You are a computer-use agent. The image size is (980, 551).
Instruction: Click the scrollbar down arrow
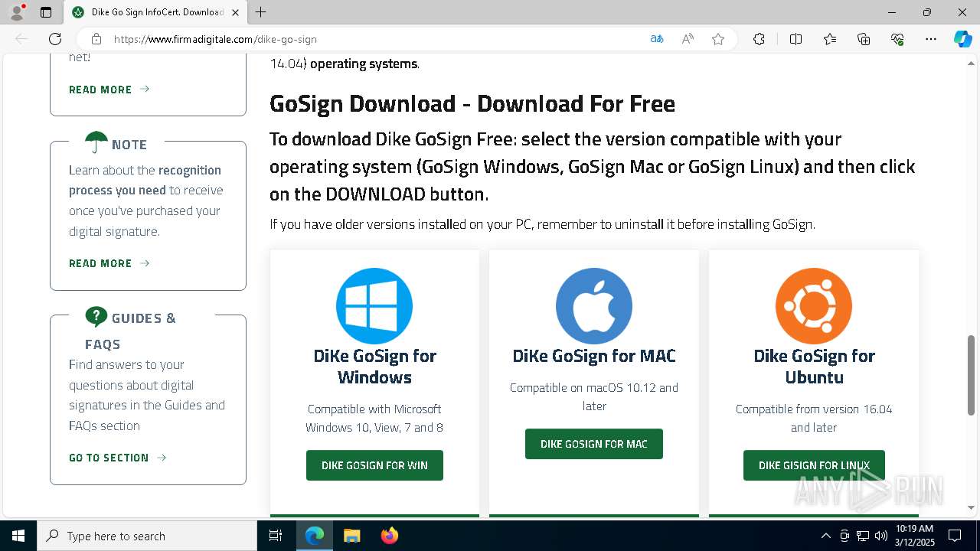[x=971, y=507]
